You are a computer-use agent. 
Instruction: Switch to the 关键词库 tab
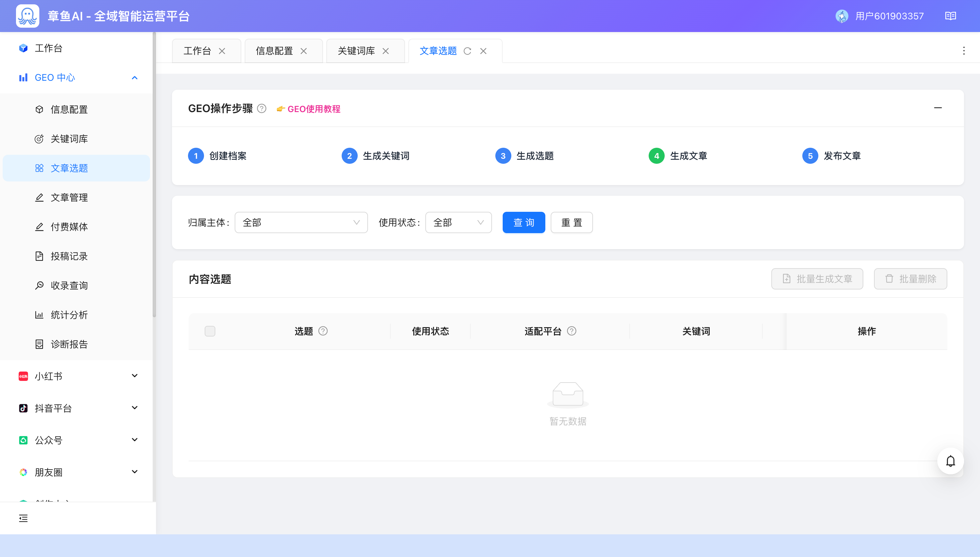pos(356,51)
